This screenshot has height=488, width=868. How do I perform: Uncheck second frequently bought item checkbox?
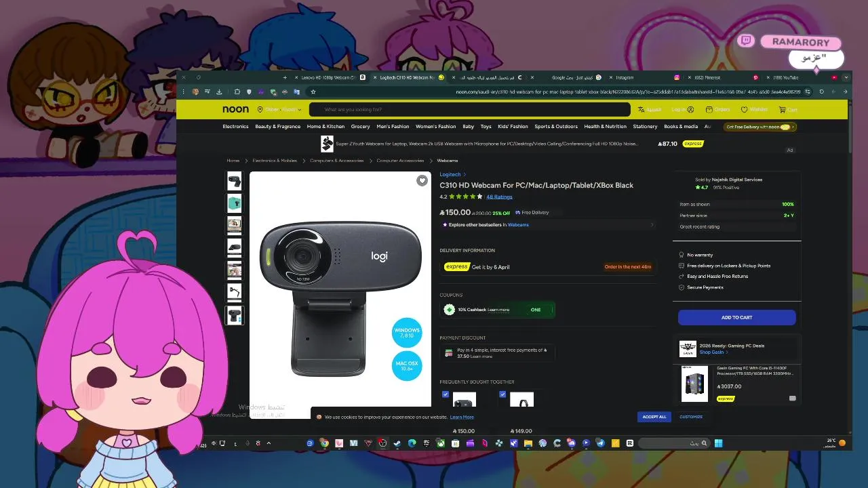click(x=502, y=394)
